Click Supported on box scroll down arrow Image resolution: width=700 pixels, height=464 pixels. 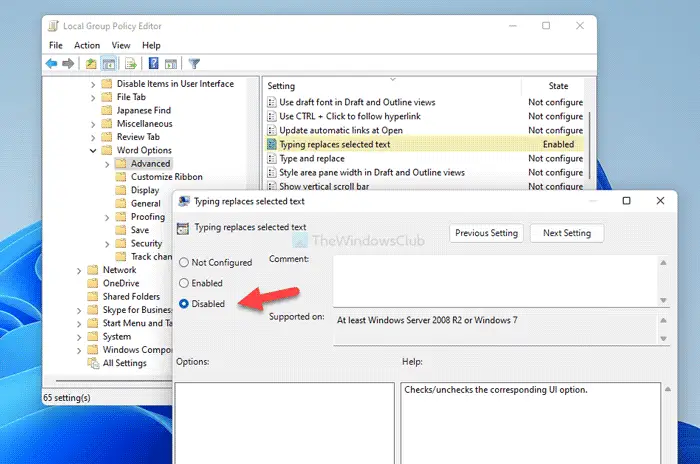click(x=663, y=339)
